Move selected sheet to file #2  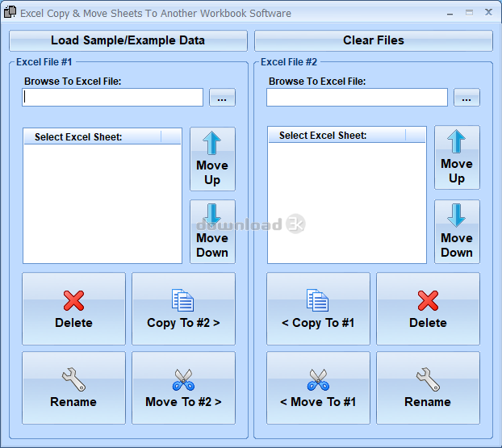point(183,387)
